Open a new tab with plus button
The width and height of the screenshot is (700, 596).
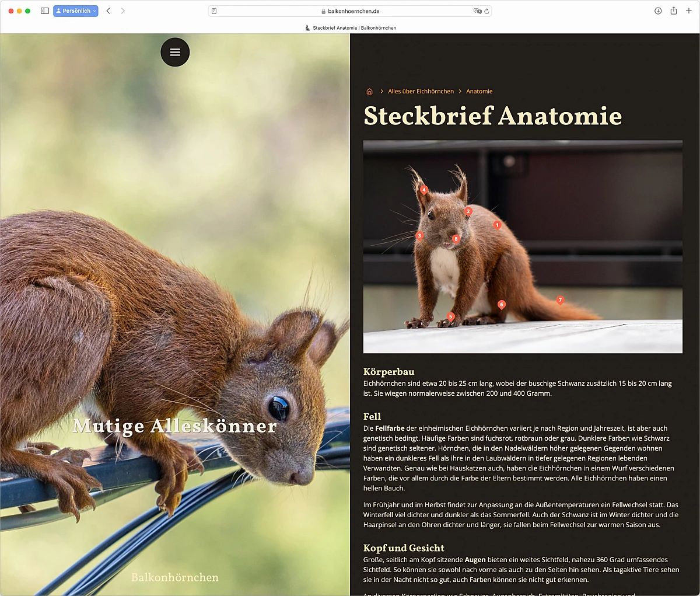coord(689,11)
